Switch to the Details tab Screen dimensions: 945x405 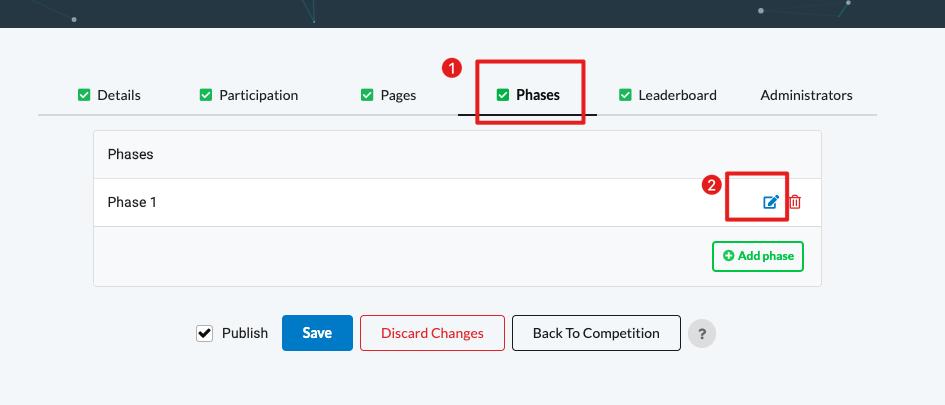[119, 95]
